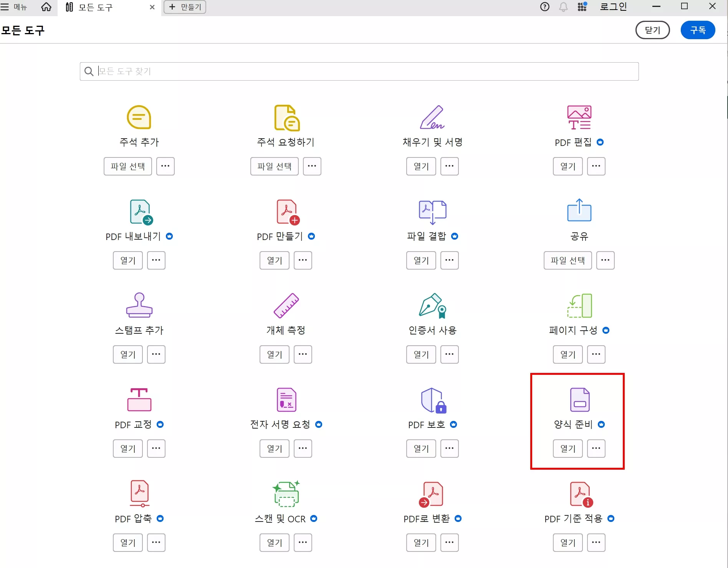Viewport: 728px width, 568px height.
Task: Expand more options next to 전자 서명 요청
Action: click(303, 449)
